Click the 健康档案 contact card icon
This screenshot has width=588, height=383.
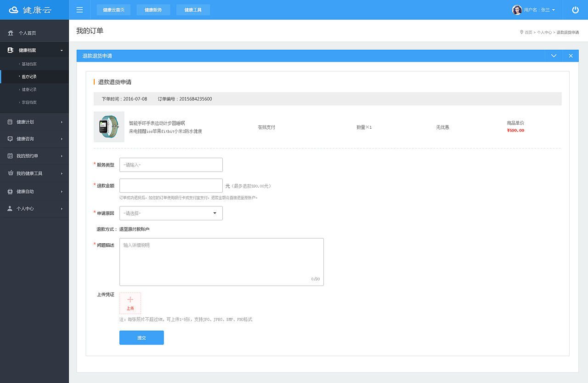(x=11, y=50)
